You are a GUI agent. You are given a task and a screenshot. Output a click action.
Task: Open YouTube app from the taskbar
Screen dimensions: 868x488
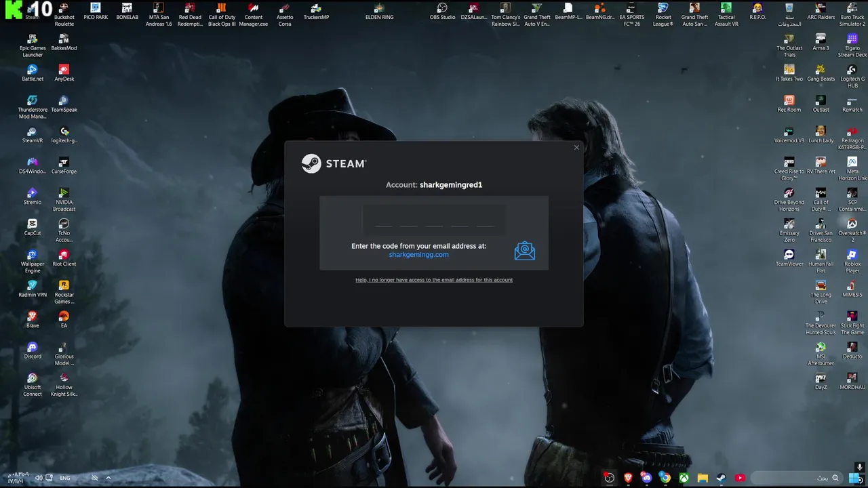tap(740, 478)
